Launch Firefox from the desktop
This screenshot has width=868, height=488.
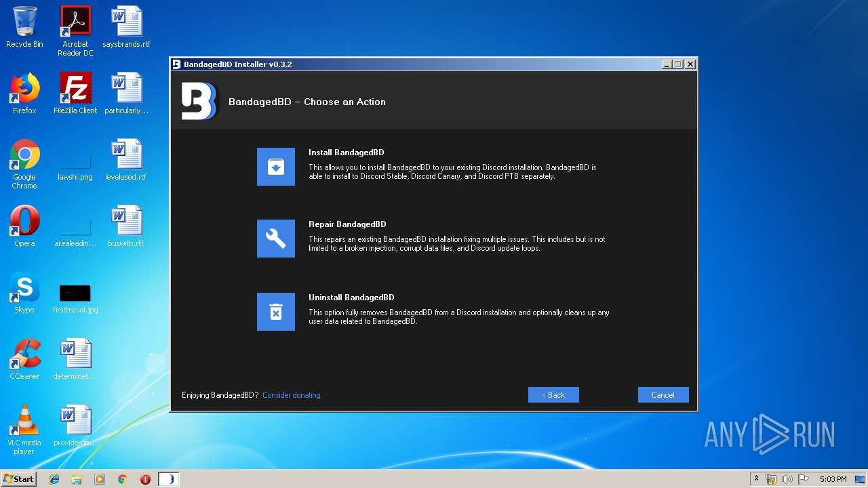click(x=24, y=94)
